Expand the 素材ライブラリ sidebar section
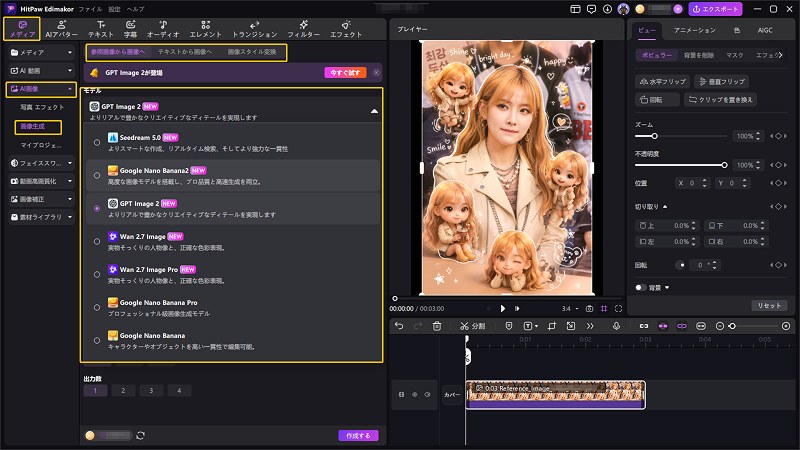 [x=41, y=217]
